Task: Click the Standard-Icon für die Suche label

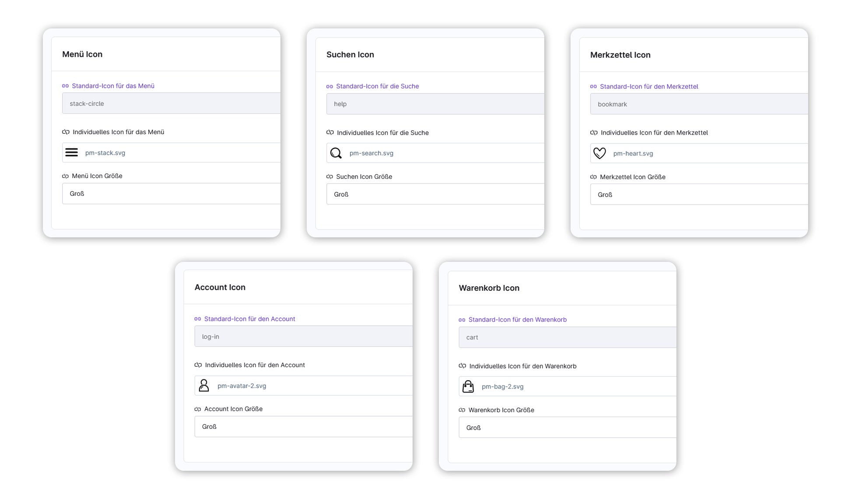Action: pos(377,86)
